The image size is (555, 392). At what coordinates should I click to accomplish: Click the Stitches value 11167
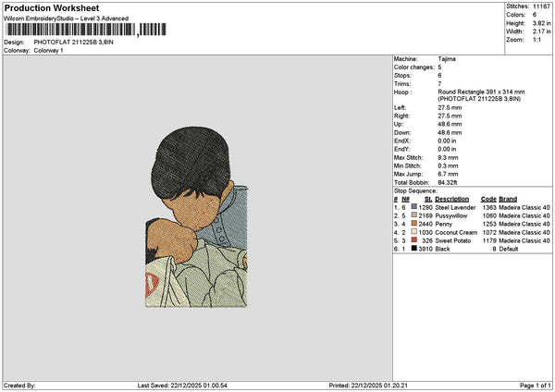(541, 6)
